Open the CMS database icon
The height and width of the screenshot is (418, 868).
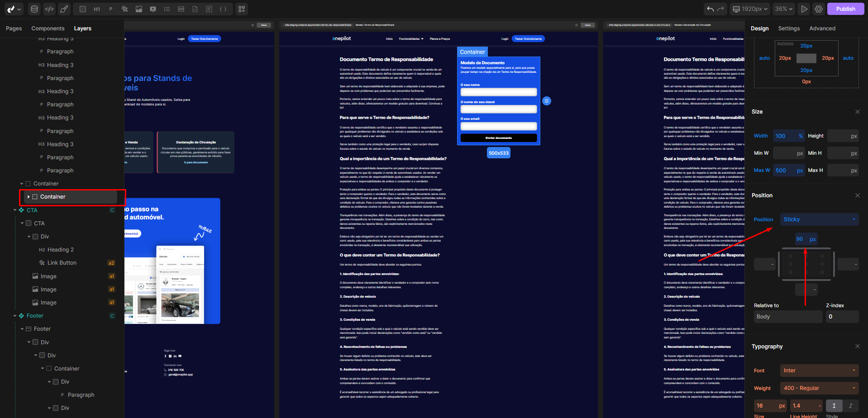(x=34, y=9)
